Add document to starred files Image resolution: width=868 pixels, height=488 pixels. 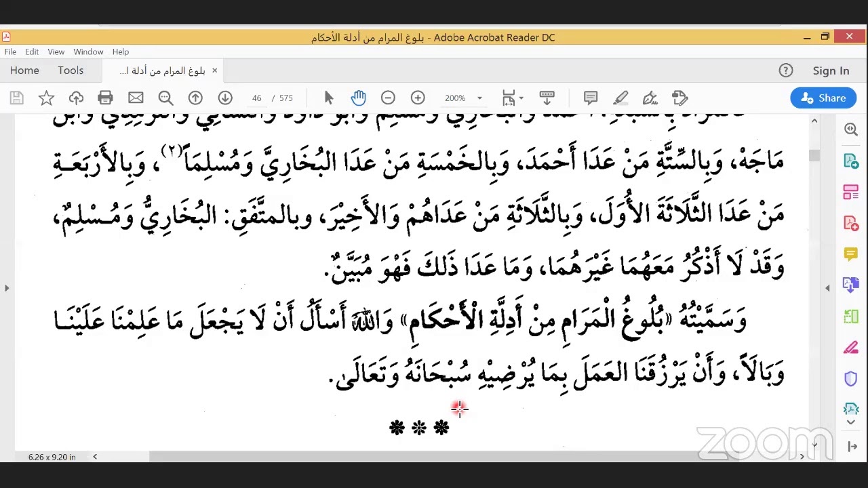coord(46,98)
